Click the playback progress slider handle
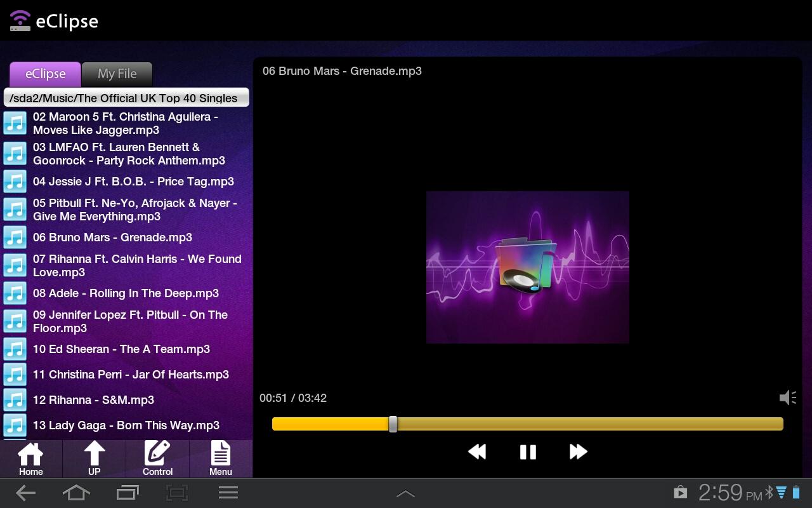The width and height of the screenshot is (812, 508). click(x=393, y=424)
